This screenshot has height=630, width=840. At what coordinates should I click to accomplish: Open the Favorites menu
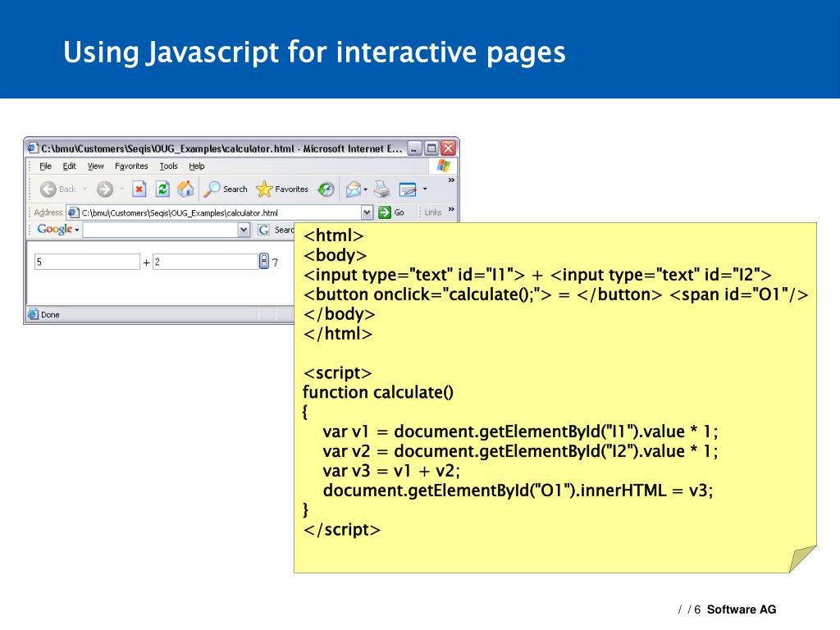[131, 166]
